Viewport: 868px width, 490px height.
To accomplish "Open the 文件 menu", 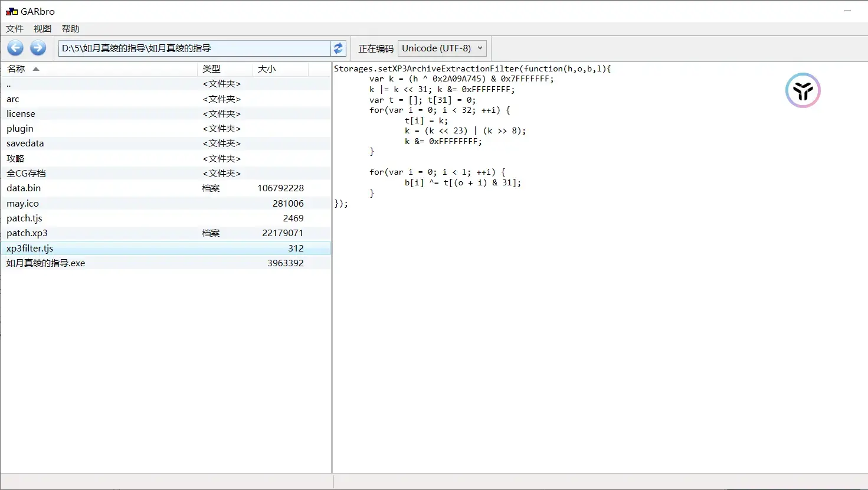I will click(14, 28).
